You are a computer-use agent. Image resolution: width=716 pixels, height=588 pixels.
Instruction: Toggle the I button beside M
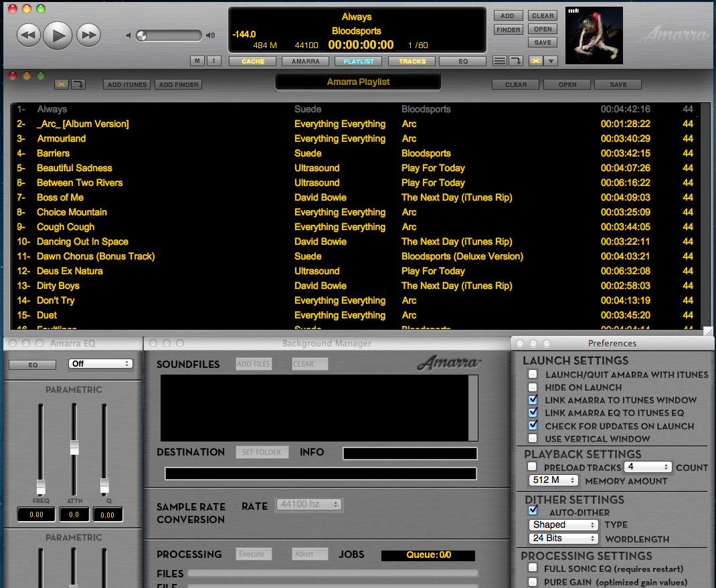213,61
